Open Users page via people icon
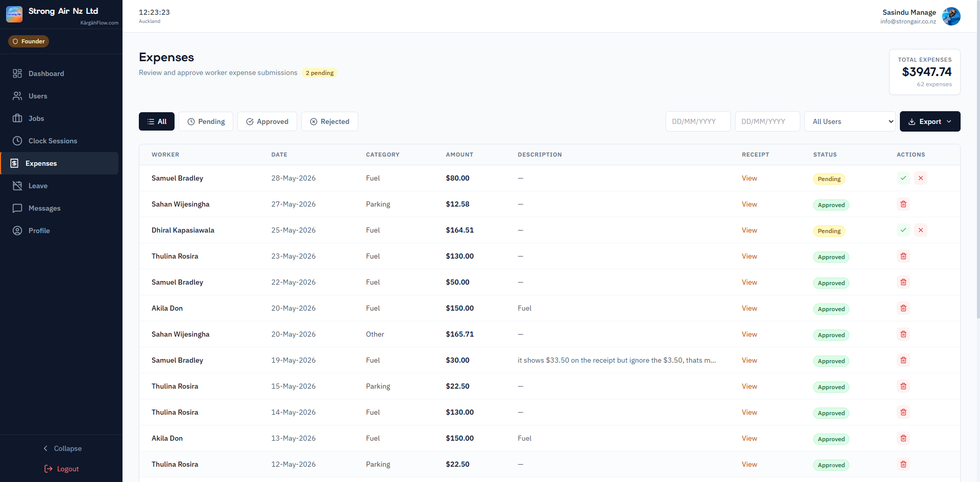This screenshot has height=482, width=980. 17,96
